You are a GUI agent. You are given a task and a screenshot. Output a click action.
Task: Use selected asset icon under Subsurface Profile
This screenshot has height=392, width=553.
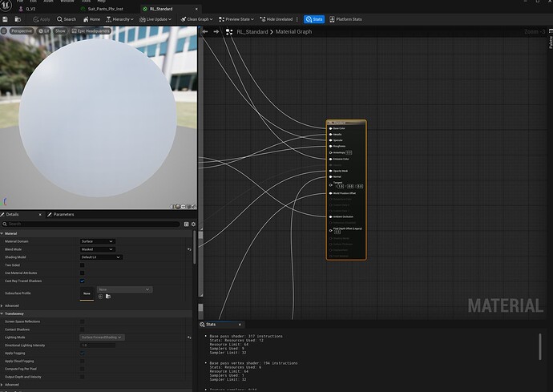click(100, 297)
